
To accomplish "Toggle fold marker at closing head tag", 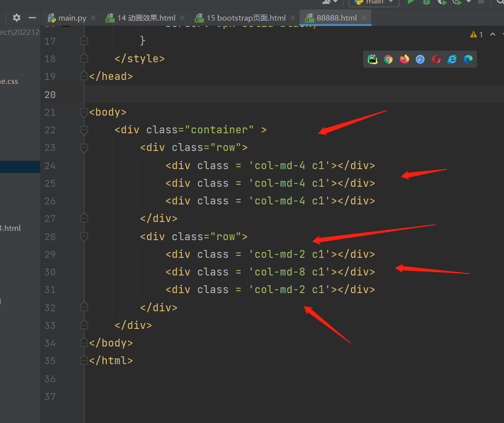I will click(x=84, y=76).
